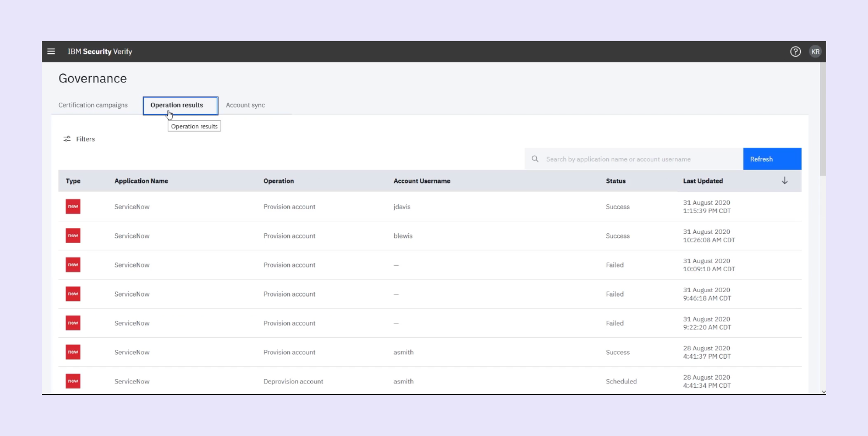
Task: Switch to Certification campaigns tab
Action: coord(93,105)
